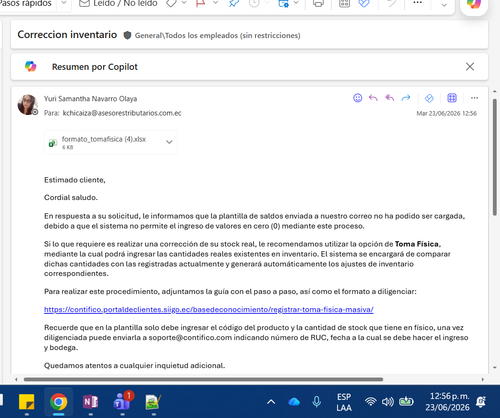
Task: Expand the dropdown beside the calendar icon
Action: pyautogui.click(x=296, y=3)
